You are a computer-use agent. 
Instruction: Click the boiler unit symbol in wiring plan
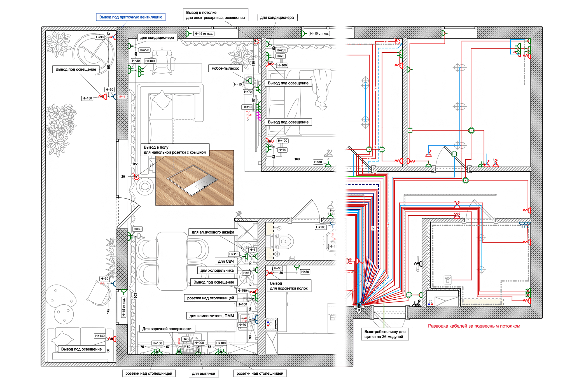[x=447, y=279]
